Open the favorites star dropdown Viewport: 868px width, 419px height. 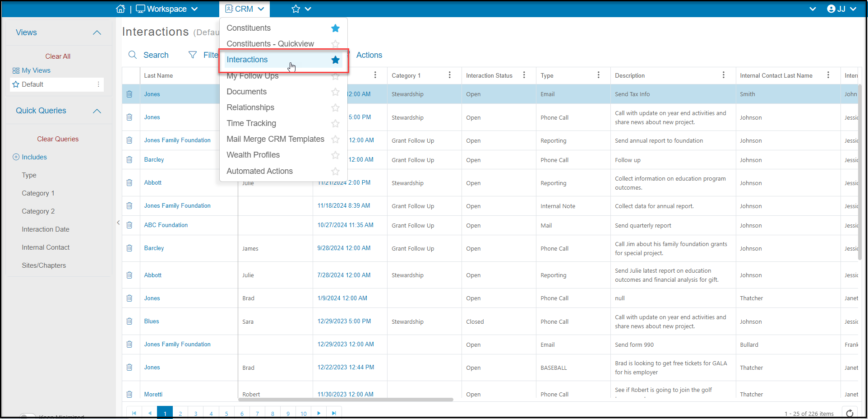[x=301, y=9]
